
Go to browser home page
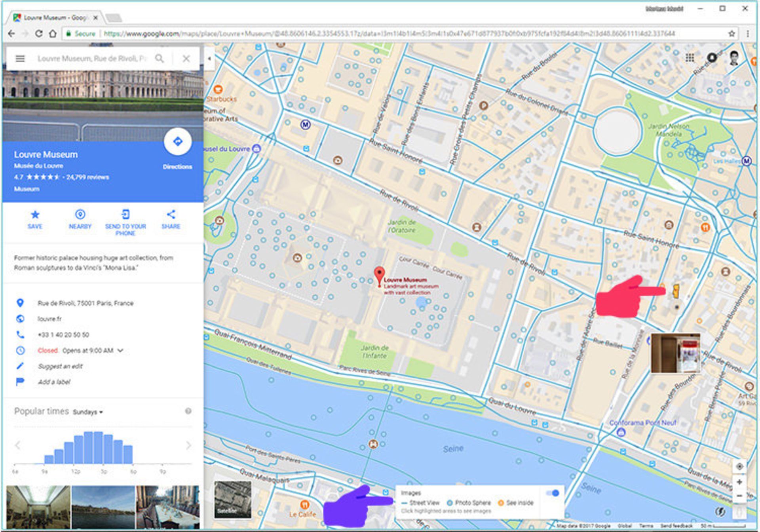click(53, 34)
